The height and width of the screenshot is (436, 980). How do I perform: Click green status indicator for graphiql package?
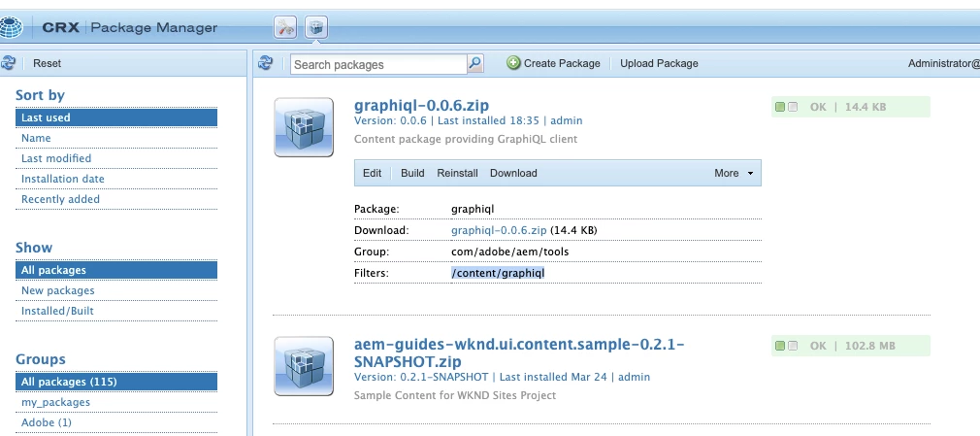(779, 107)
